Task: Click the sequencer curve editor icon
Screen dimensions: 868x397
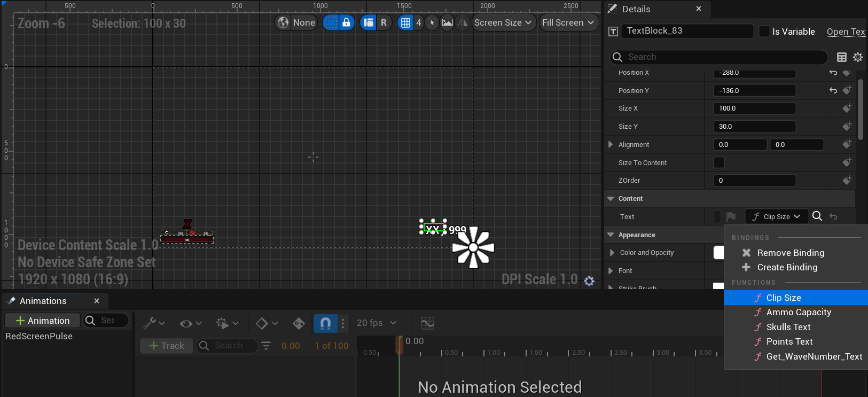Action: point(428,323)
